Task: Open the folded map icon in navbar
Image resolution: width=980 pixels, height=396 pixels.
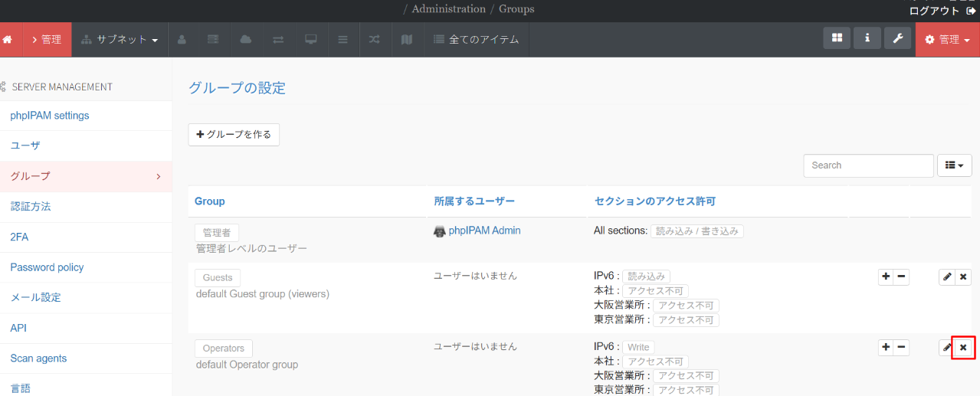Action: click(x=407, y=39)
